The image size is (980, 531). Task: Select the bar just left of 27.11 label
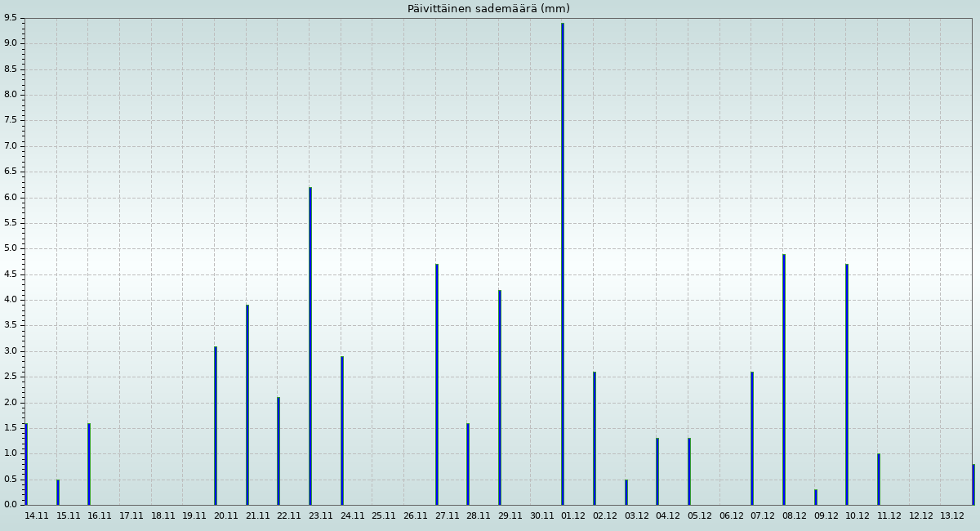[x=437, y=384]
